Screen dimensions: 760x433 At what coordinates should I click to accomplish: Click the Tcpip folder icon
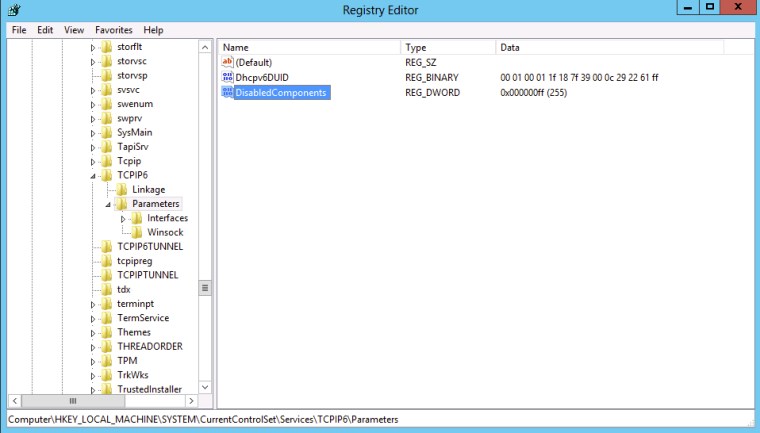[107, 161]
